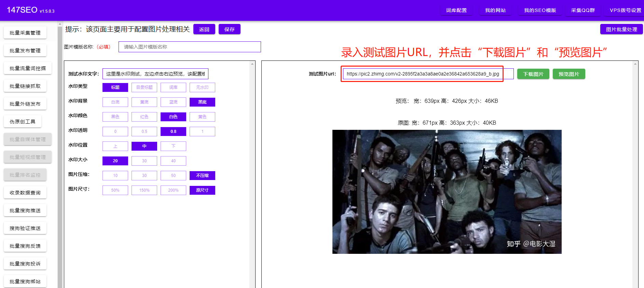Focus the 图片模版名称 input field
The height and width of the screenshot is (288, 644).
tap(190, 47)
